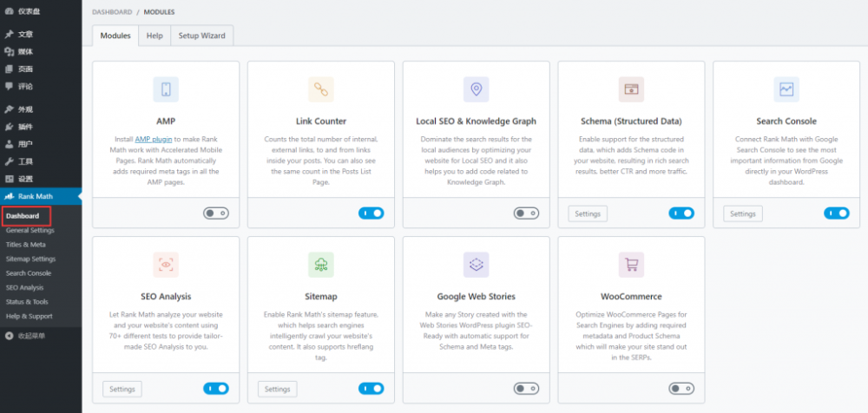Image resolution: width=868 pixels, height=413 pixels.
Task: Open Titles & Meta in sidebar
Action: [x=27, y=245]
